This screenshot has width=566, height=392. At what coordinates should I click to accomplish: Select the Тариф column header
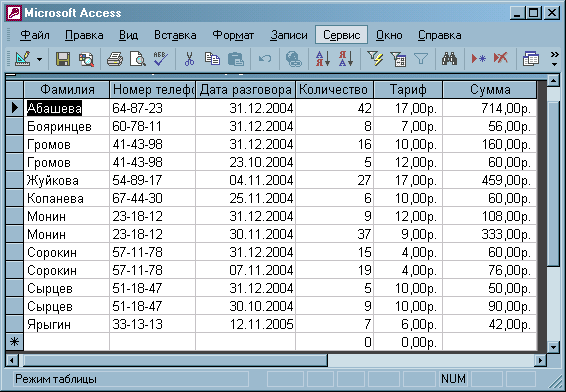(x=408, y=90)
